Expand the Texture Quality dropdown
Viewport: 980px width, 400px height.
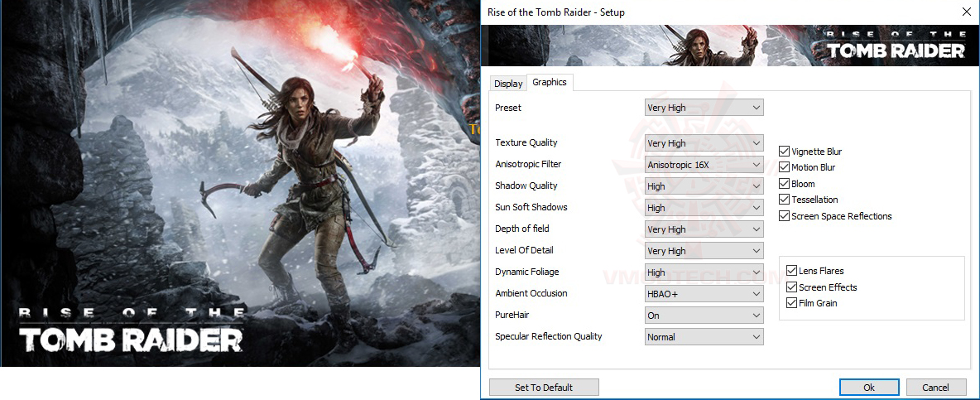[x=704, y=143]
